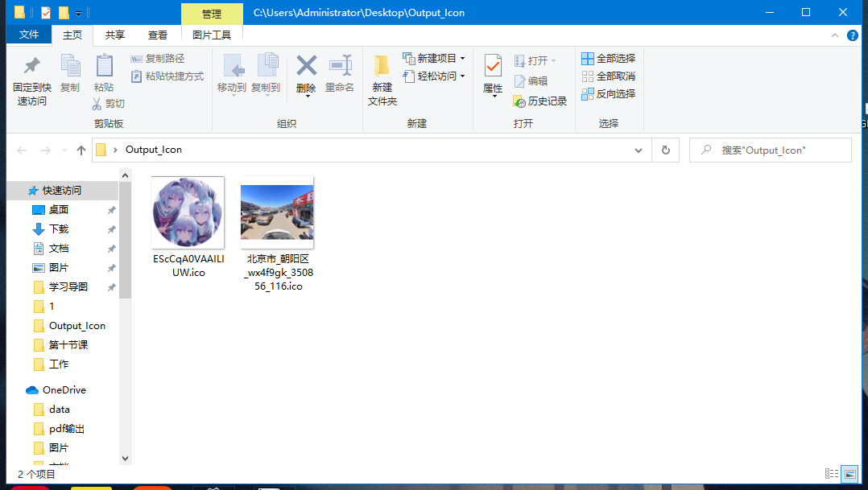Select 快速访问 in navigation pane

tap(63, 190)
